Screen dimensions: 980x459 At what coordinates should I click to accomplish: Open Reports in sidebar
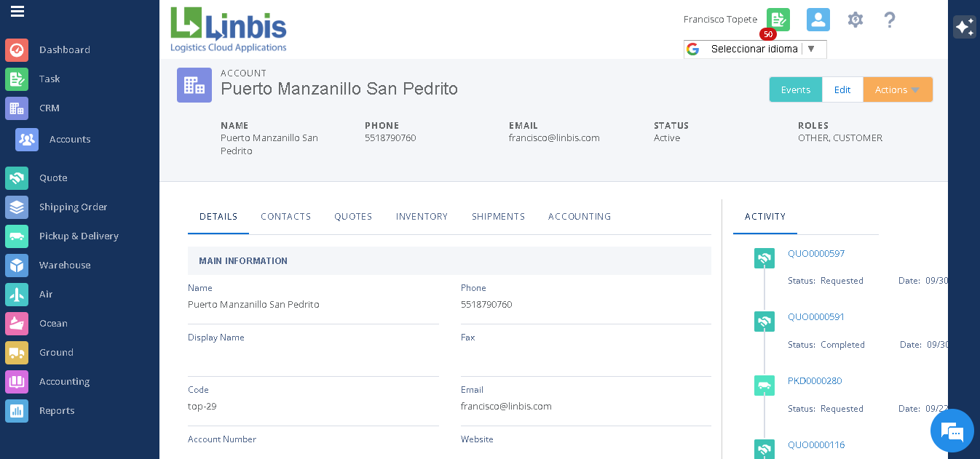pyautogui.click(x=57, y=411)
